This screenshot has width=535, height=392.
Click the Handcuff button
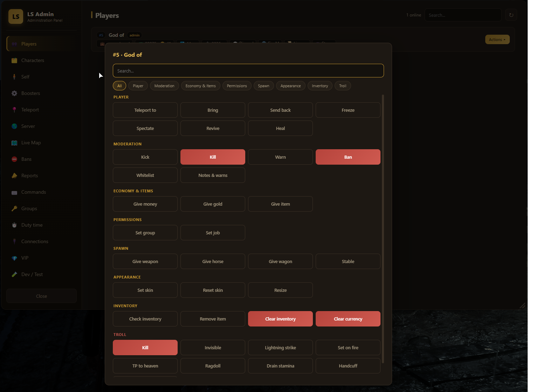348,366
